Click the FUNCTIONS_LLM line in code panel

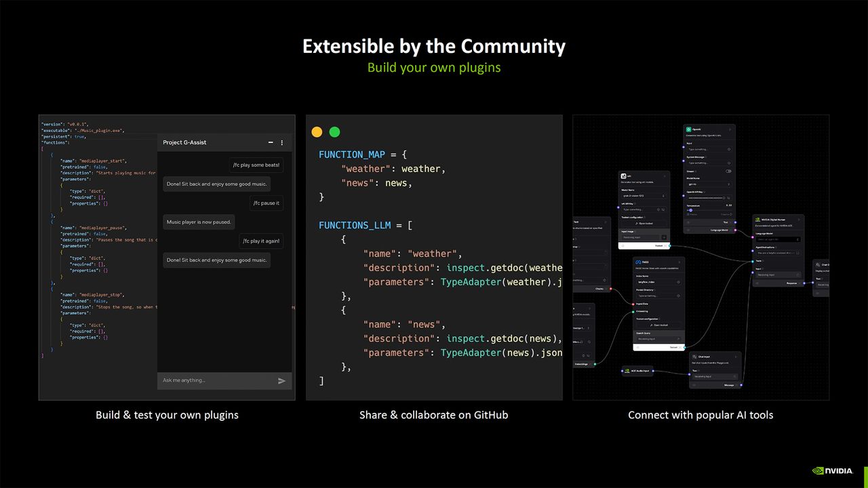click(366, 225)
